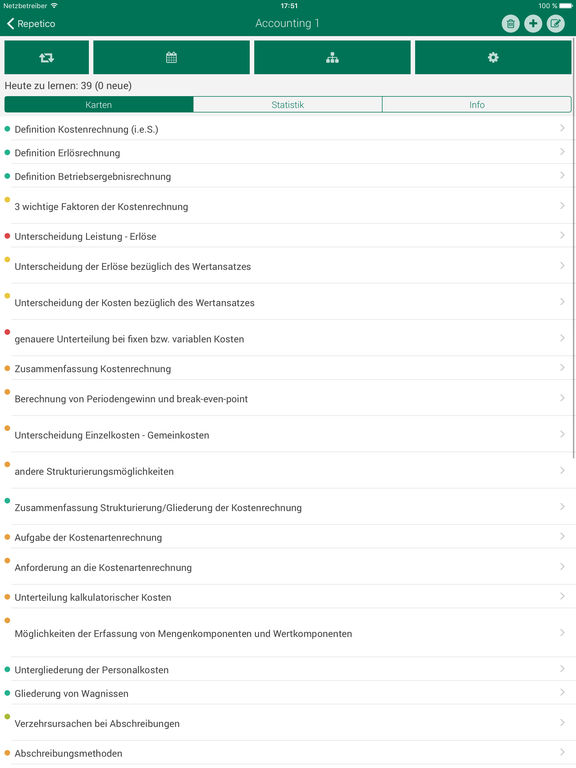This screenshot has width=576, height=768.
Task: Tap chevron on Unterscheidung Leistung - Erlöse row
Action: (x=562, y=235)
